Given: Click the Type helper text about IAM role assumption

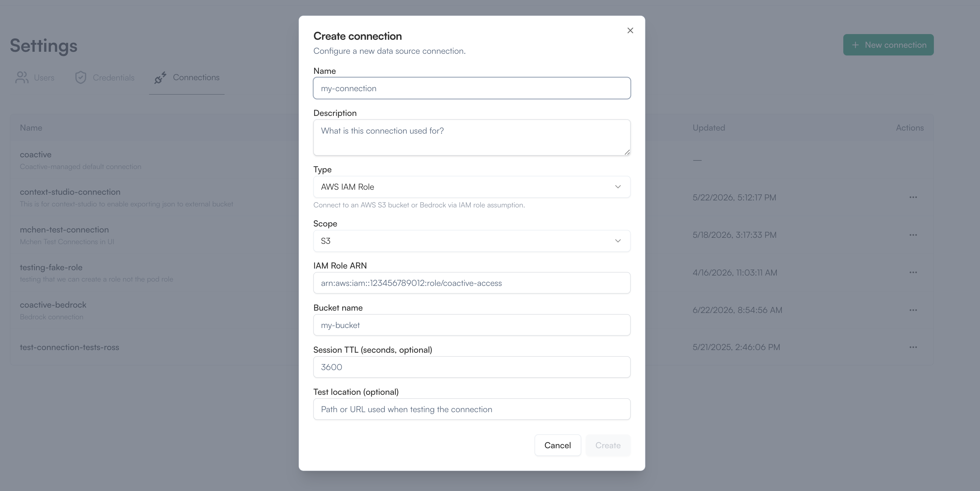Looking at the screenshot, I should tap(419, 205).
